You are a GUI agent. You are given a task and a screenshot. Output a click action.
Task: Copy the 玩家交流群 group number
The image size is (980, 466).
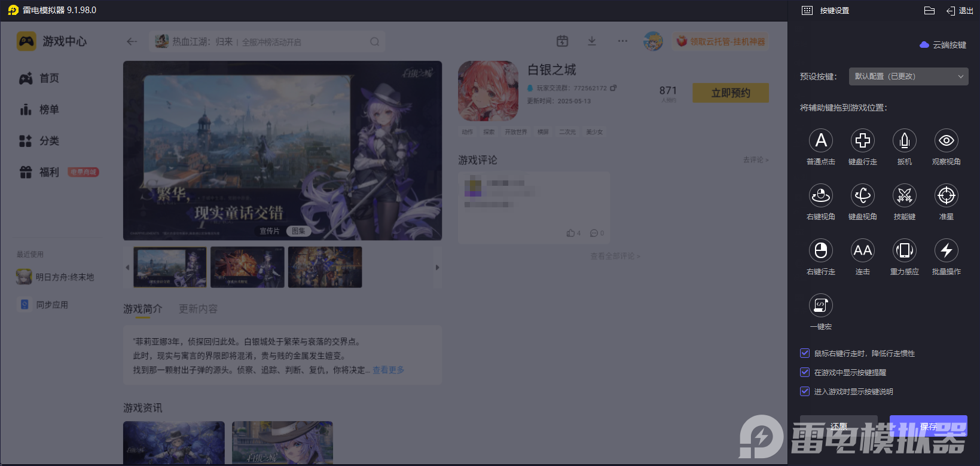tap(613, 88)
